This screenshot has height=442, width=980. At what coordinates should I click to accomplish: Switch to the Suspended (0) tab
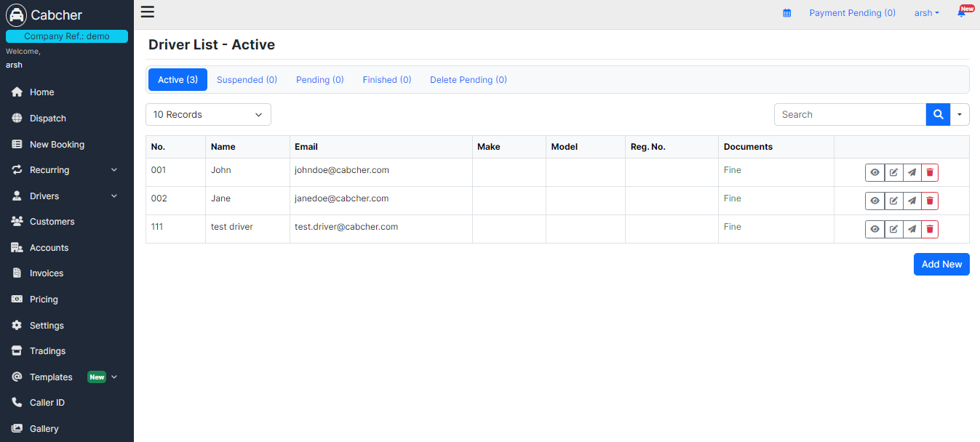click(247, 80)
